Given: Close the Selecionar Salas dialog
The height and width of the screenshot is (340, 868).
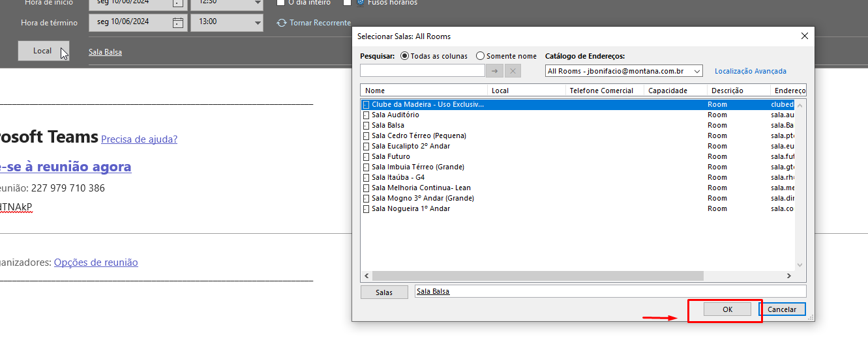Looking at the screenshot, I should pos(805,36).
